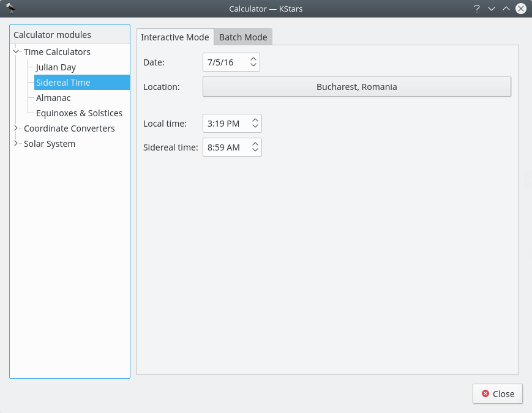Viewport: 532px width, 413px height.
Task: Click the maximize window arrow icon
Action: (506, 9)
